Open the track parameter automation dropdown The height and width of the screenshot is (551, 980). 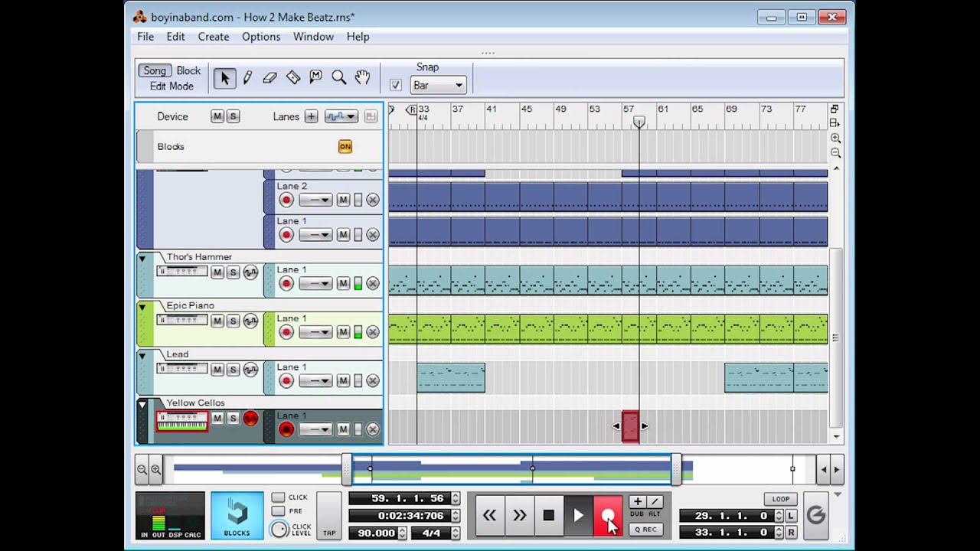coord(341,116)
